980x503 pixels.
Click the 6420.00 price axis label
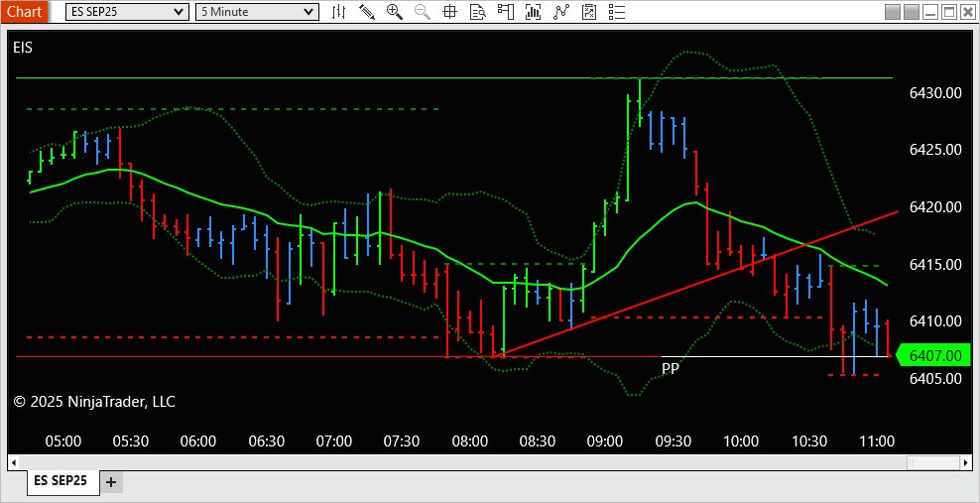pyautogui.click(x=934, y=206)
